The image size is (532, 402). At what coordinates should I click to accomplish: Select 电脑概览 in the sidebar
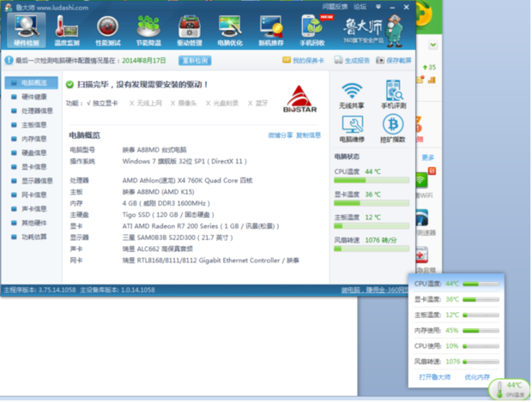coord(31,82)
